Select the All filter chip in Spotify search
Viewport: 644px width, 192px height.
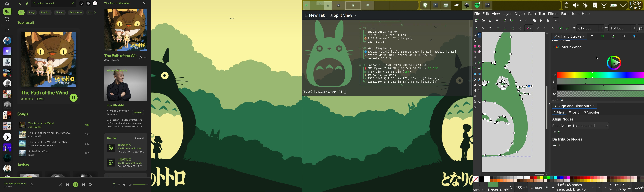click(x=21, y=12)
